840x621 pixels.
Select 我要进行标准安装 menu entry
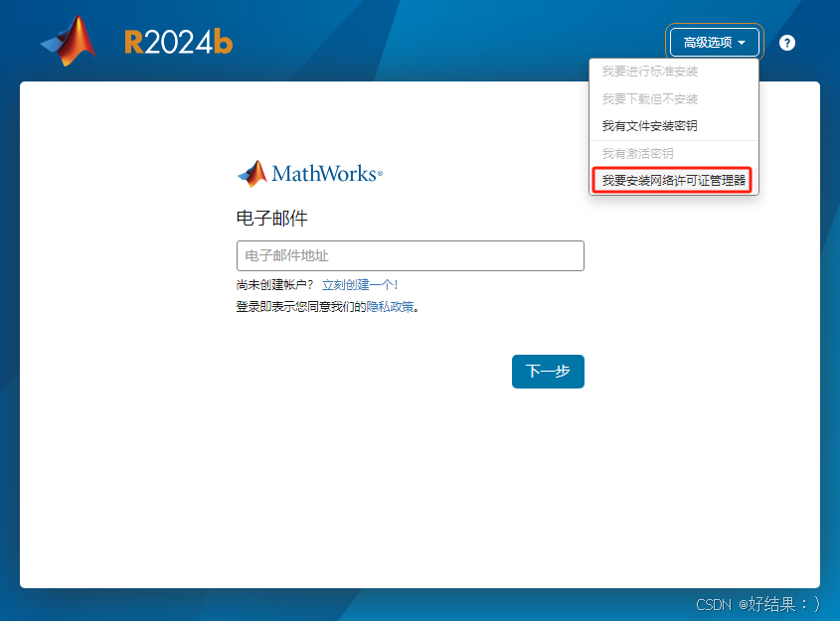(x=673, y=72)
